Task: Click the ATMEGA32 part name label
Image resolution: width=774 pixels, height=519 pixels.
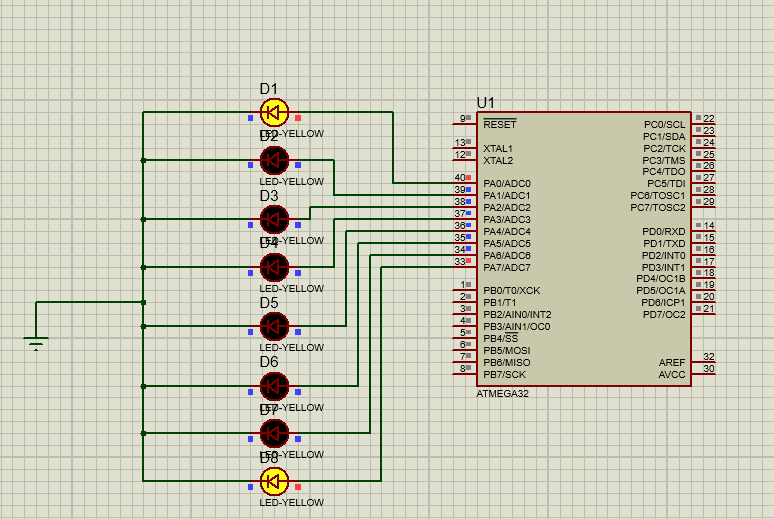Action: (x=502, y=394)
